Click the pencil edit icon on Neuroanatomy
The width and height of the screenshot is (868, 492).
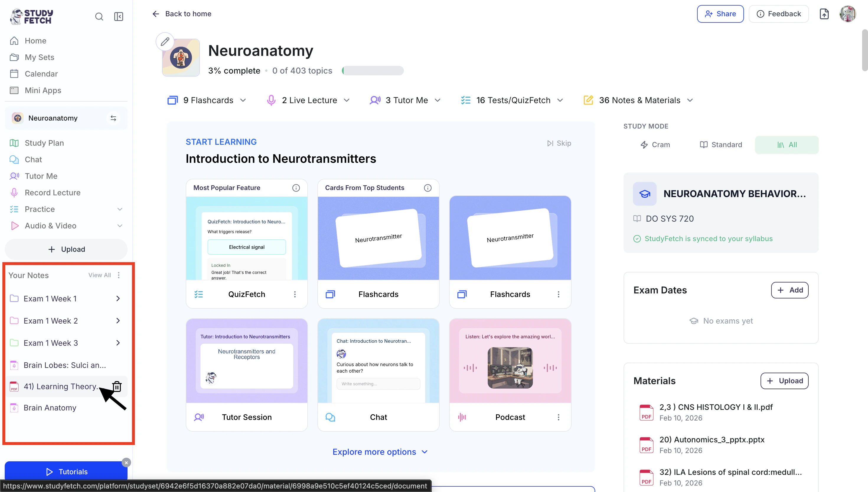[165, 42]
